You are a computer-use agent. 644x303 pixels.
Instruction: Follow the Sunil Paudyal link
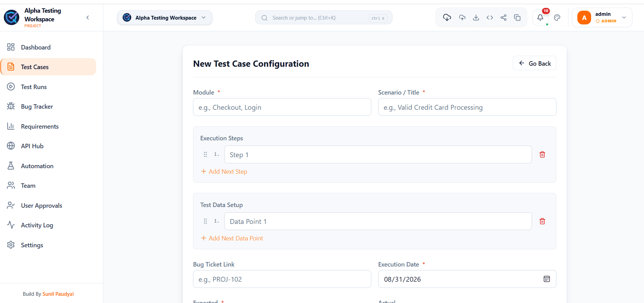(58, 294)
